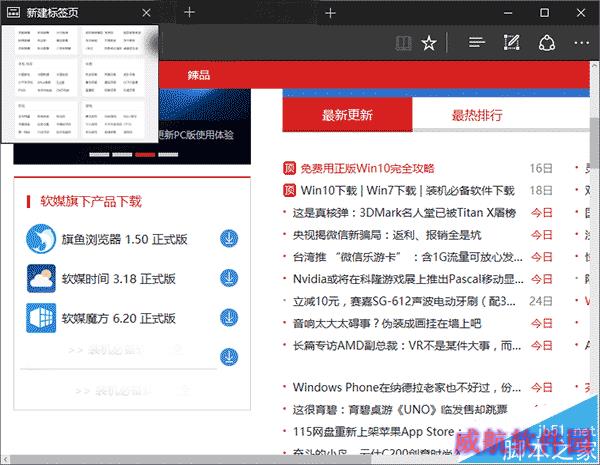Select the second carousel slide indicator
The height and width of the screenshot is (465, 600).
122,155
